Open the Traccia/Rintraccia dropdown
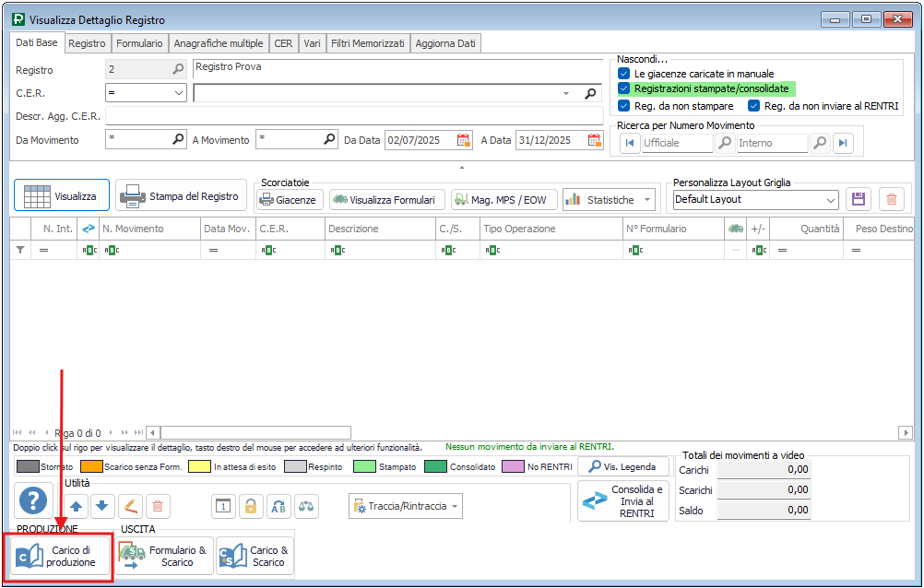The width and height of the screenshot is (924, 588). point(406,506)
